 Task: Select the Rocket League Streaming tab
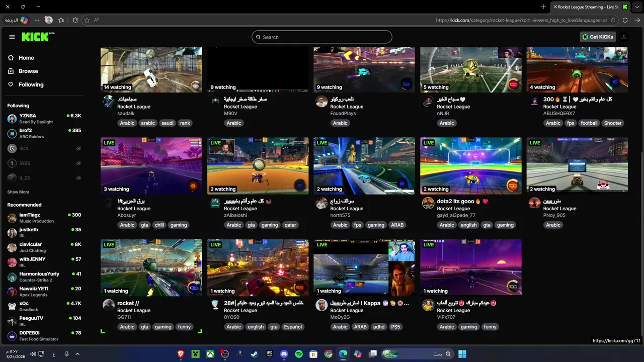coord(590,7)
